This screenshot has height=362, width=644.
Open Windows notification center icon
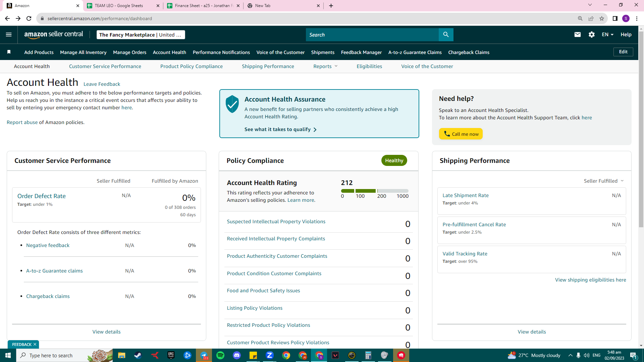(633, 355)
